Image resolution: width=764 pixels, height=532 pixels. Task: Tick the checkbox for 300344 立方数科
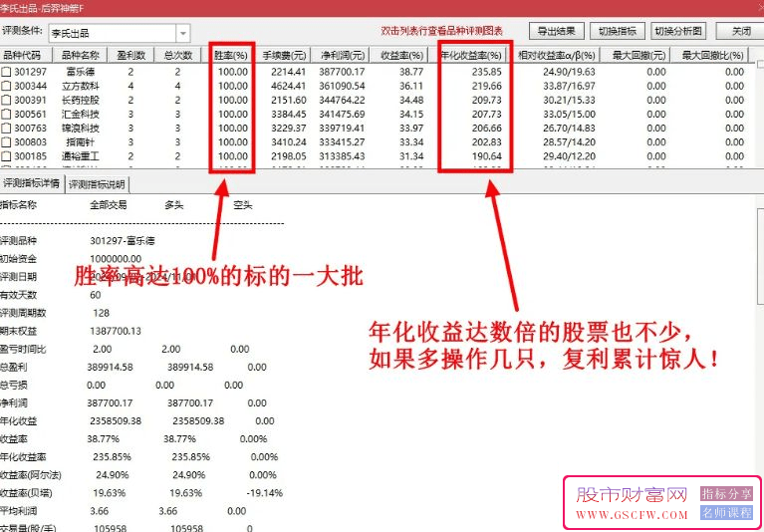click(x=5, y=87)
